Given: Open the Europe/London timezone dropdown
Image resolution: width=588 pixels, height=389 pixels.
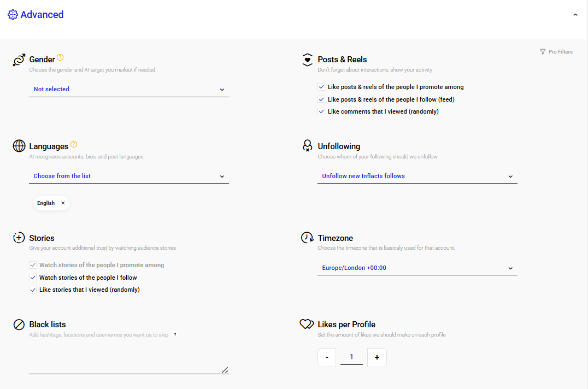Looking at the screenshot, I should click(x=417, y=268).
